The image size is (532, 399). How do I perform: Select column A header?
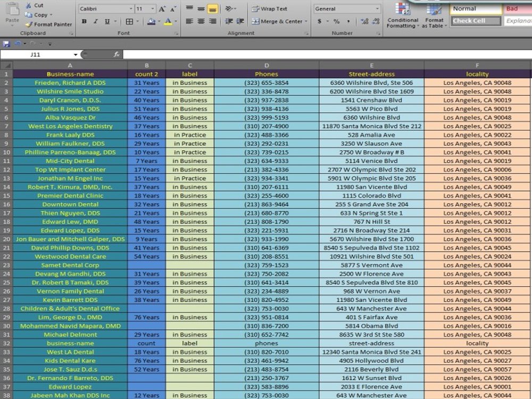coord(70,65)
